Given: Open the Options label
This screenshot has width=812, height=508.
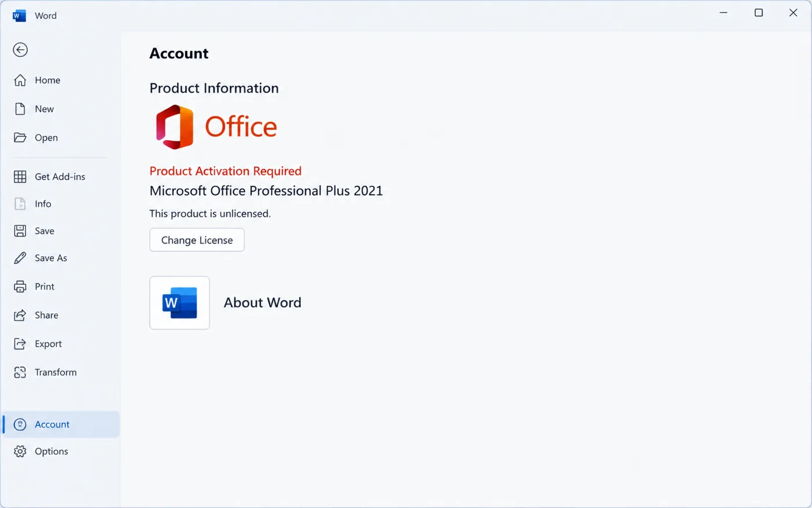Looking at the screenshot, I should (x=52, y=451).
